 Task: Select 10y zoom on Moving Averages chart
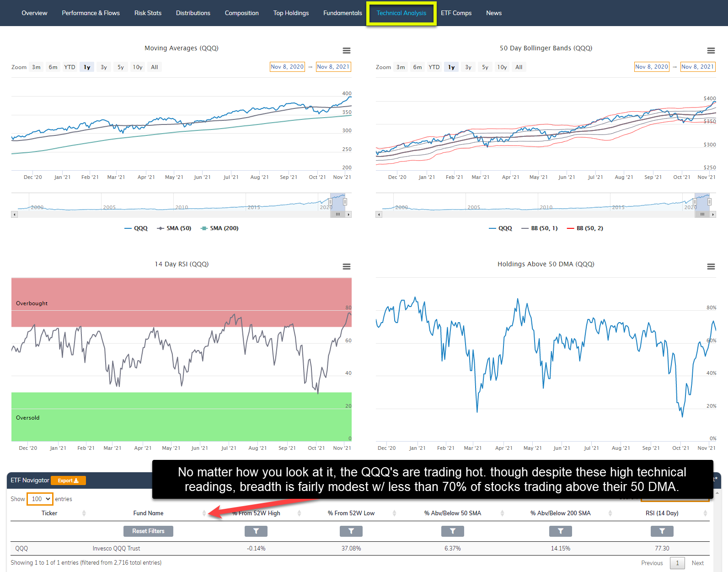click(138, 67)
